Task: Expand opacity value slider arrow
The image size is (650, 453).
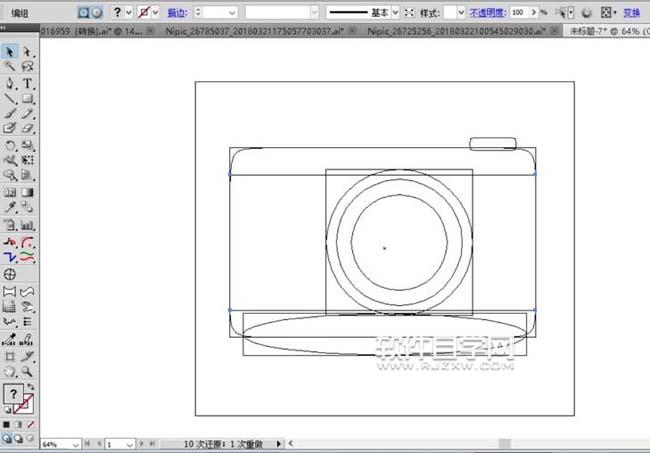Action: (x=534, y=13)
